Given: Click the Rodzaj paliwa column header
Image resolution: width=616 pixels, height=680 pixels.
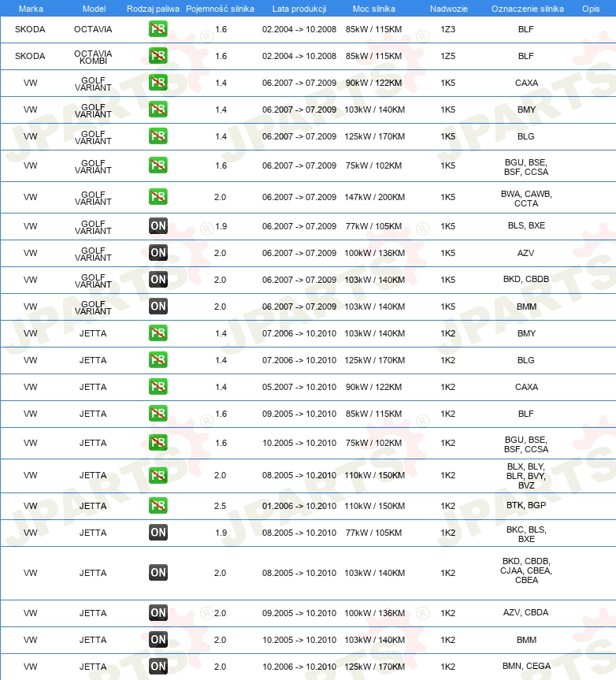Looking at the screenshot, I should click(153, 9).
